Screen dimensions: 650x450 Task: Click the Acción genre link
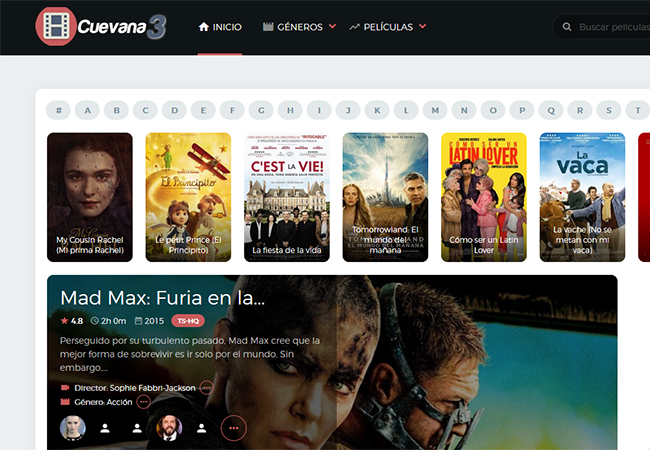pyautogui.click(x=119, y=402)
